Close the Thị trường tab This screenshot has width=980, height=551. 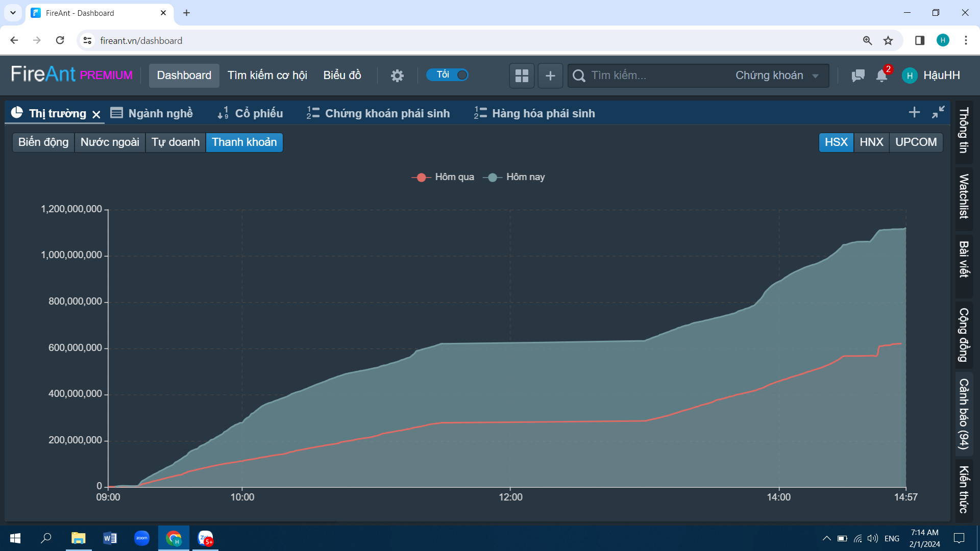(x=96, y=114)
